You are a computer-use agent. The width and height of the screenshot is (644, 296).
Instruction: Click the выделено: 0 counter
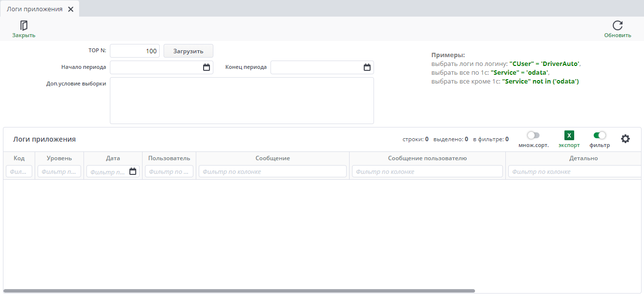coord(451,139)
